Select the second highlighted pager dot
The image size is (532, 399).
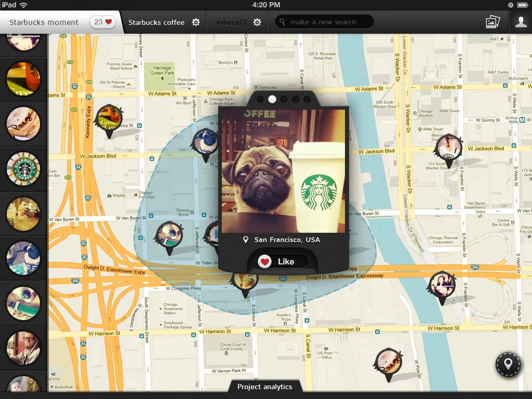272,99
